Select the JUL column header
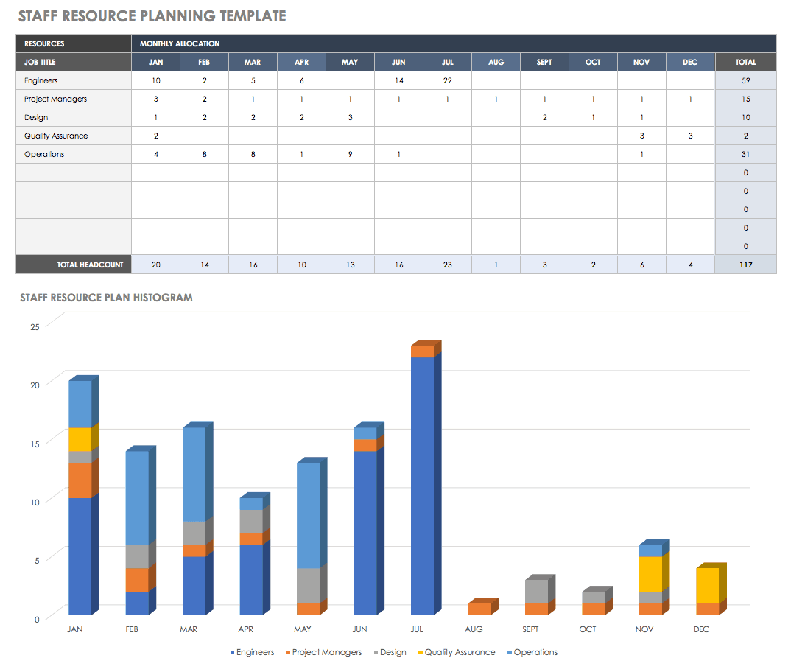 pos(447,63)
